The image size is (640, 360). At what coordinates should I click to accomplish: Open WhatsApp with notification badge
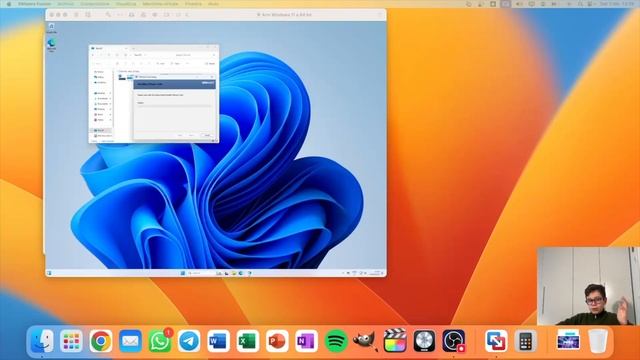160,341
